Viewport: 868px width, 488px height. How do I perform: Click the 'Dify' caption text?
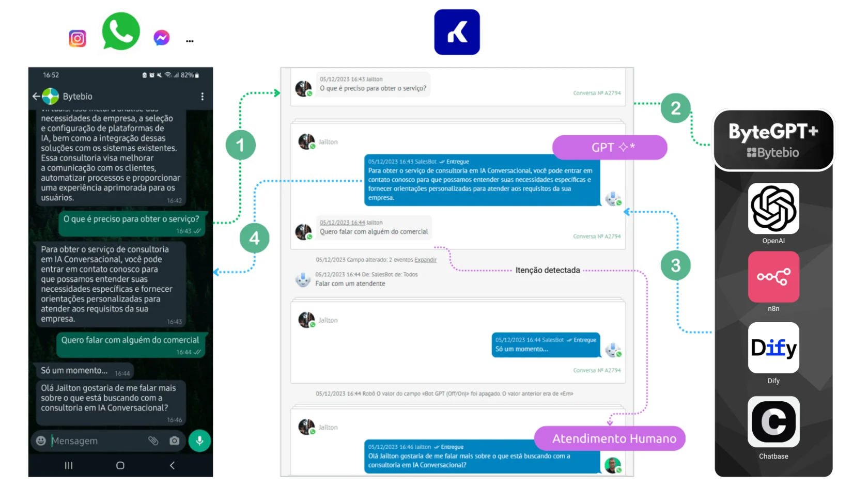[x=773, y=381]
